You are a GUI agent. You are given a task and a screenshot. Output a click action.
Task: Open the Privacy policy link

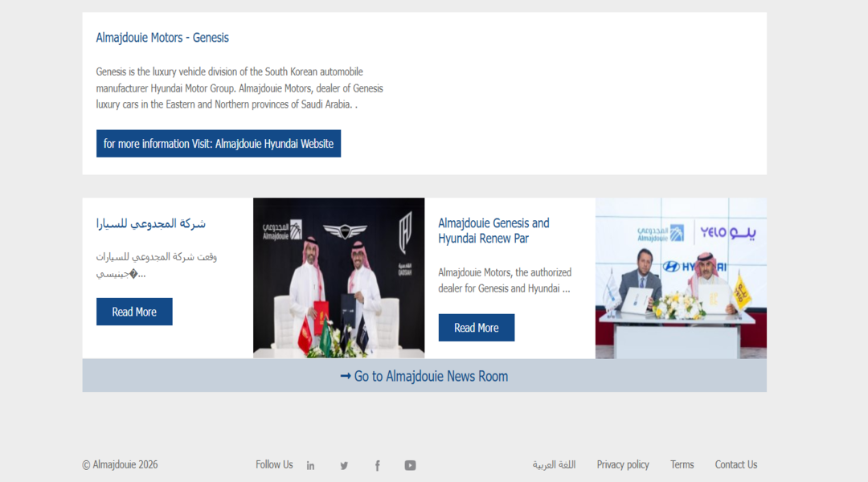623,465
